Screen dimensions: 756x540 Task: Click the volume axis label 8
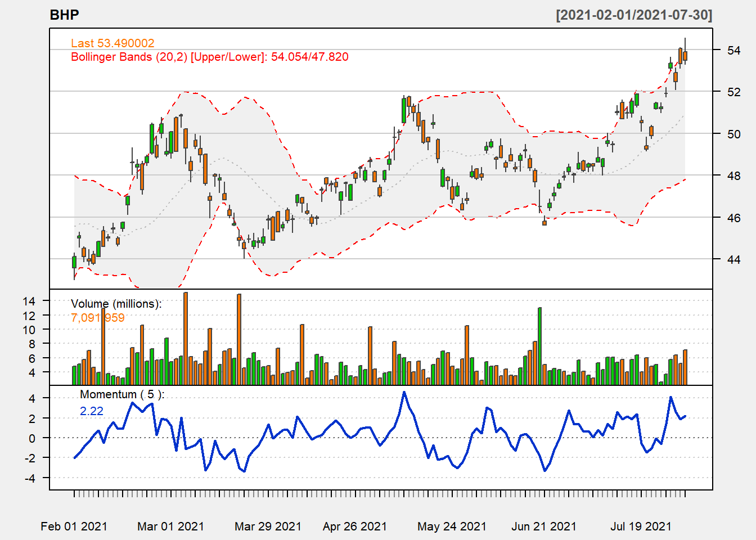click(32, 344)
